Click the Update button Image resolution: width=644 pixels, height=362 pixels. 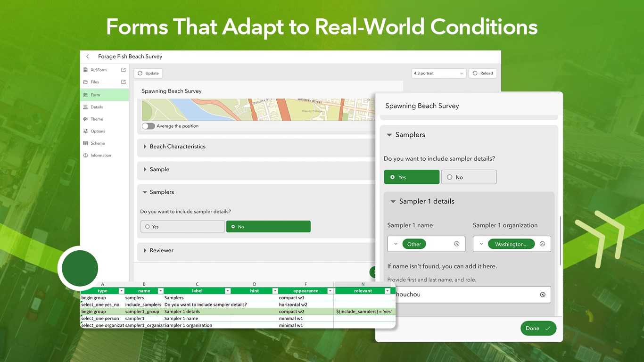148,74
